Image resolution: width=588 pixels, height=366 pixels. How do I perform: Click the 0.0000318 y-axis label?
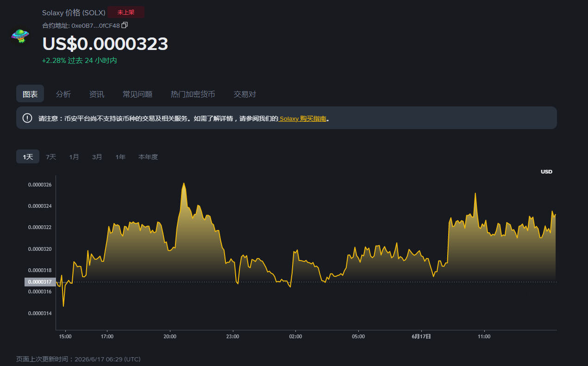pos(40,270)
